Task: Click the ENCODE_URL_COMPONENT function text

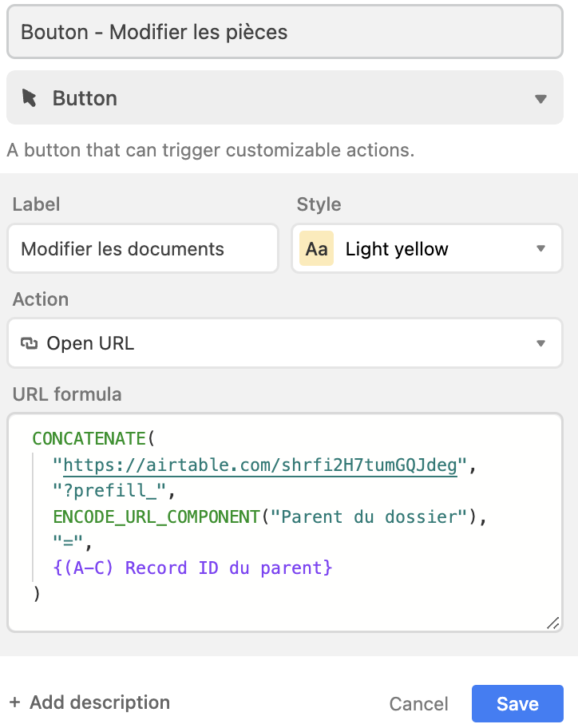Action: coord(156,516)
